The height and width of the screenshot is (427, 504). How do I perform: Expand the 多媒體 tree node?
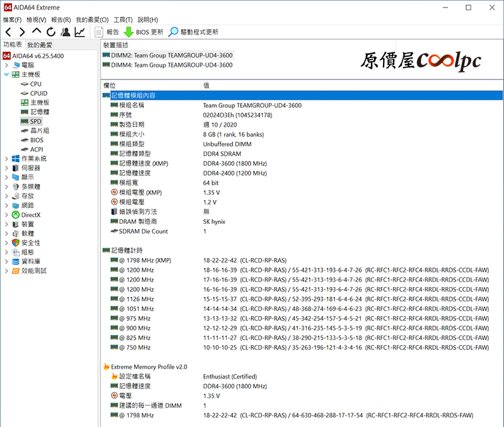pyautogui.click(x=6, y=186)
